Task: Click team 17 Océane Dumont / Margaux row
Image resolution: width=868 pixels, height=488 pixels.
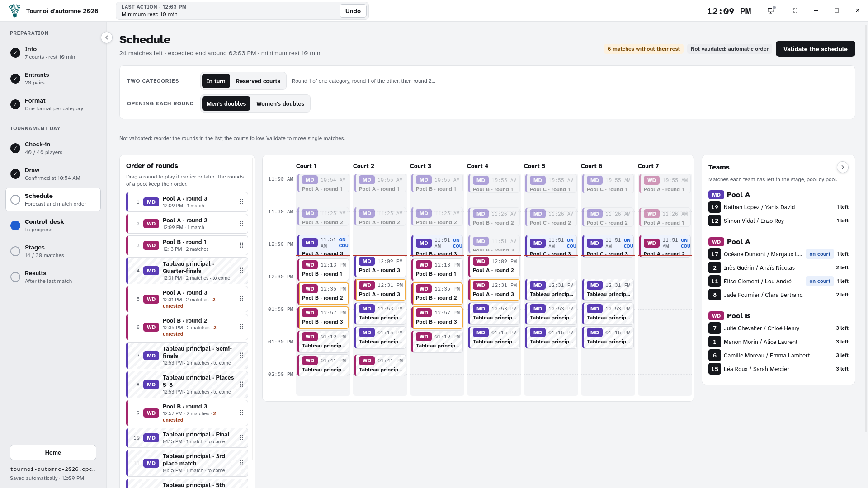Action: (x=778, y=254)
